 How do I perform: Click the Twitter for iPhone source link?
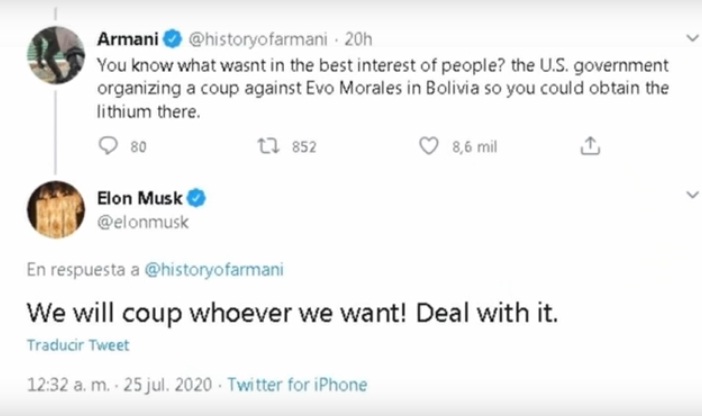pos(298,384)
